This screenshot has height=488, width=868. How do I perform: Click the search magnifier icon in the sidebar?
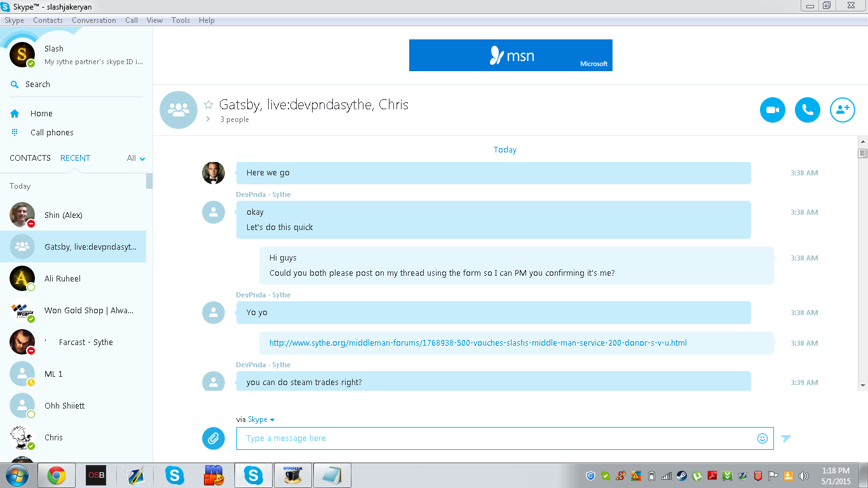(15, 85)
